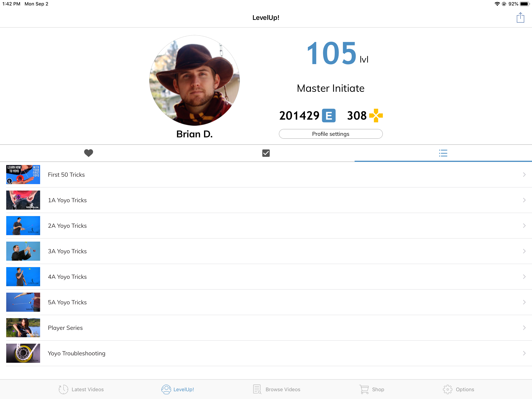532x399 pixels.
Task: Select the LevelUp! bottom tab
Action: click(177, 389)
